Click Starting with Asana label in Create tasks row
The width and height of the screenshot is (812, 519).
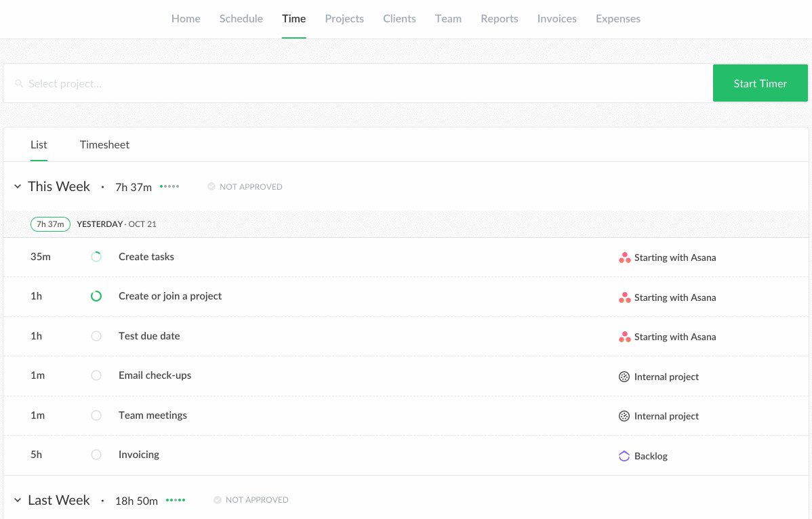675,257
